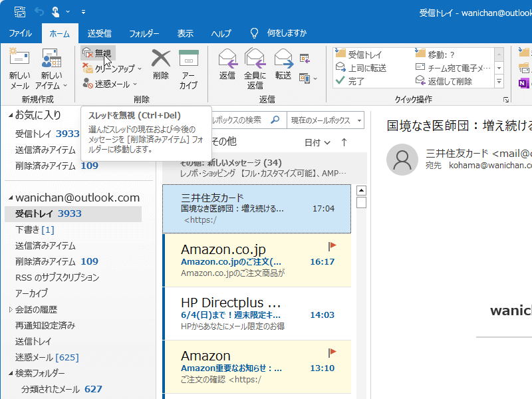The image size is (532, 399).
Task: Collapse the wanichan@outlook.com account
Action: pyautogui.click(x=11, y=198)
